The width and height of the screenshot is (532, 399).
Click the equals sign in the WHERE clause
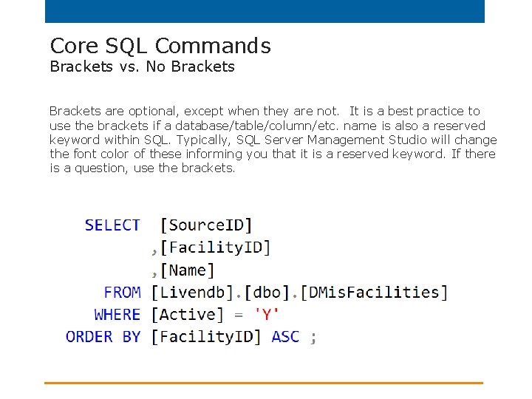click(x=239, y=315)
